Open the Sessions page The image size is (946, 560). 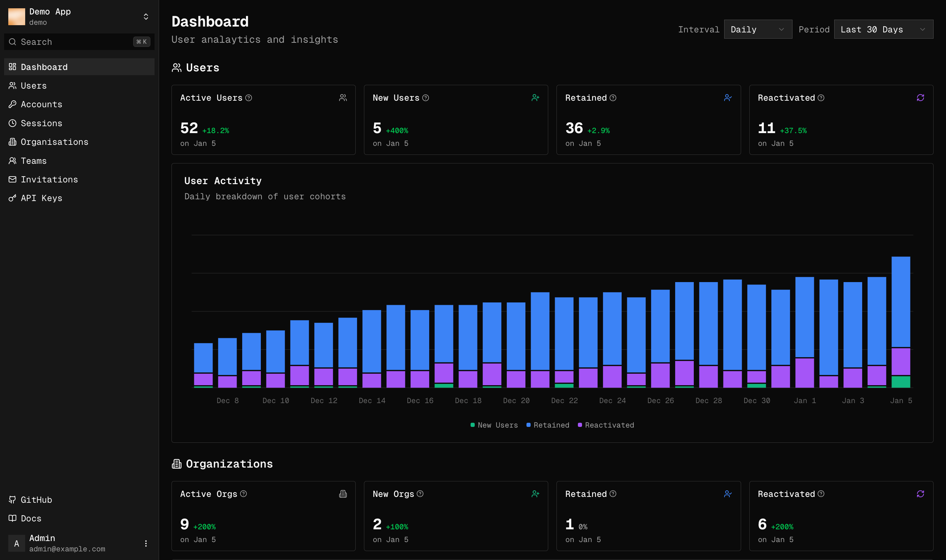(41, 123)
